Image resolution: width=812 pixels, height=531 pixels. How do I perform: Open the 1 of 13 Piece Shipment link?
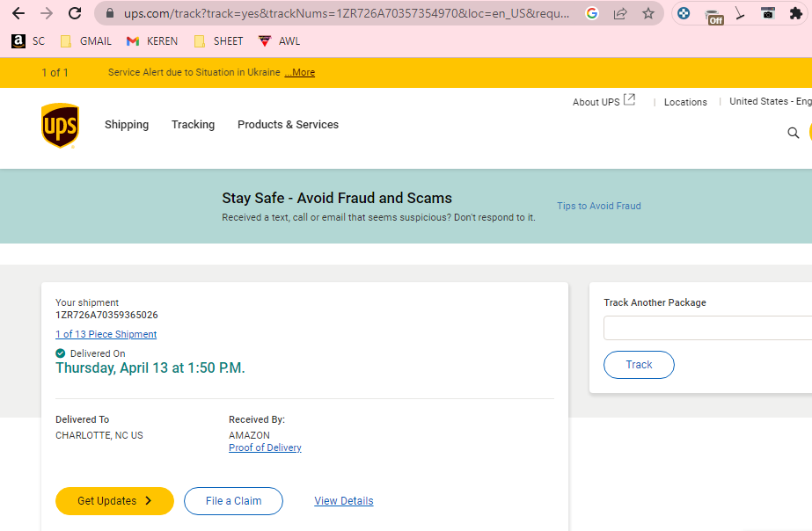tap(106, 334)
